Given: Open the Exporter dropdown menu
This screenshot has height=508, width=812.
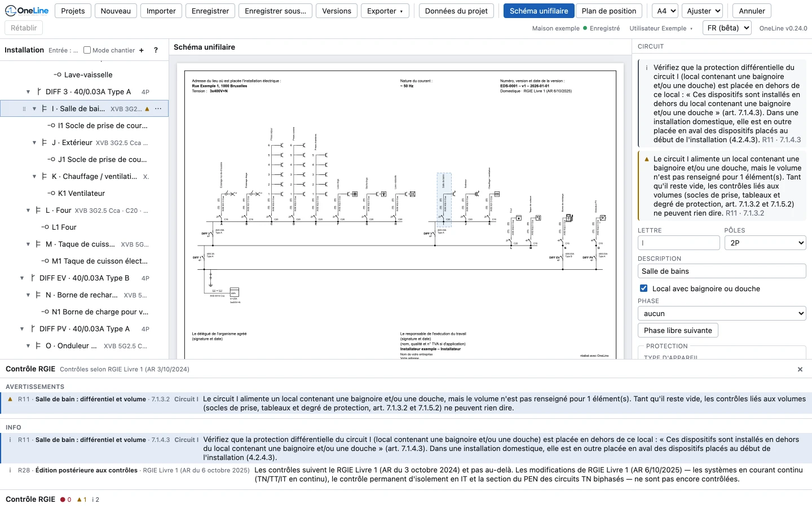Looking at the screenshot, I should 385,11.
